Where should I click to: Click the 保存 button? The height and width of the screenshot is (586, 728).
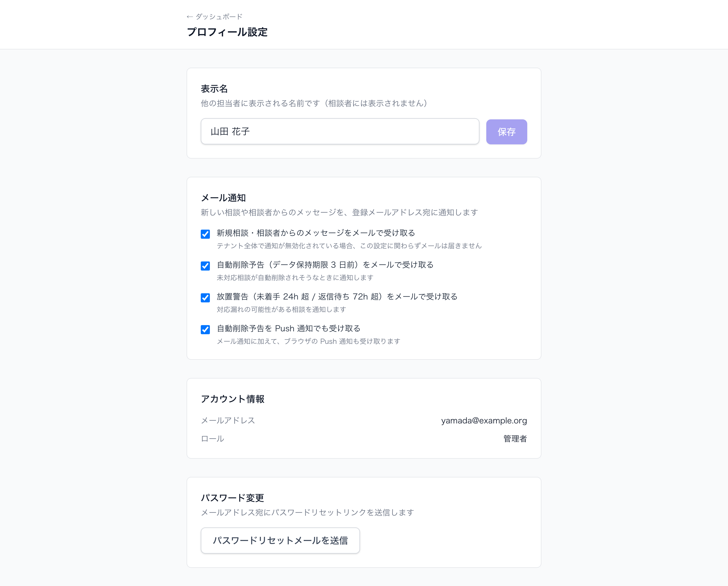[x=506, y=132]
